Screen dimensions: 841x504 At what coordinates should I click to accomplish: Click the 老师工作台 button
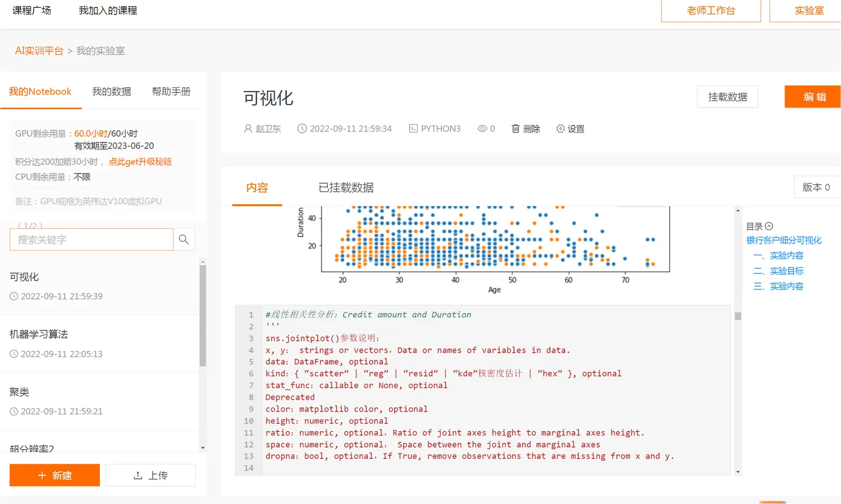711,11
